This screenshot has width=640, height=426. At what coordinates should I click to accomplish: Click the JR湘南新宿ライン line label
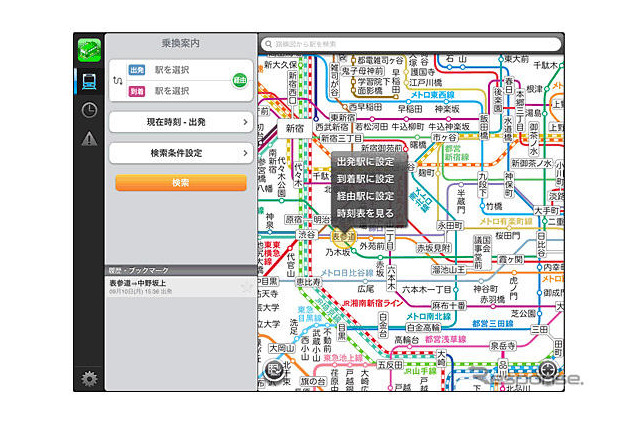[371, 303]
